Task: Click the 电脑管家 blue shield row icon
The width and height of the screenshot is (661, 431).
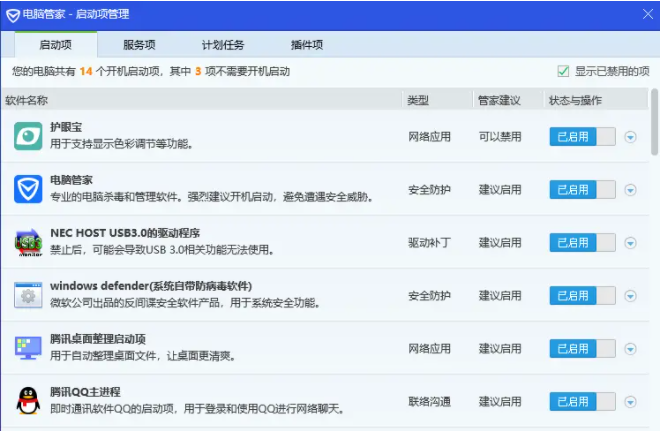Action: pyautogui.click(x=28, y=189)
